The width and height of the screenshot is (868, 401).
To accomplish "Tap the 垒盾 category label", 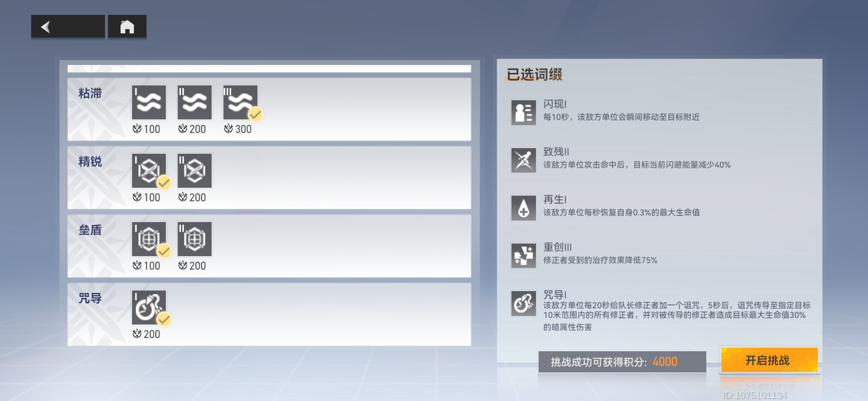I will coord(90,230).
